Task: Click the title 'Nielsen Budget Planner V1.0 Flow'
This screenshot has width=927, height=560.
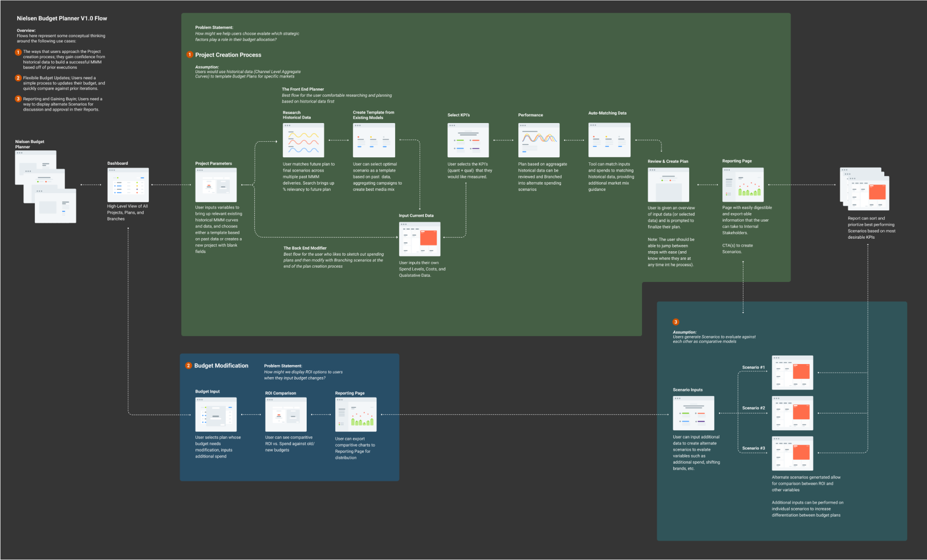Action: (62, 18)
